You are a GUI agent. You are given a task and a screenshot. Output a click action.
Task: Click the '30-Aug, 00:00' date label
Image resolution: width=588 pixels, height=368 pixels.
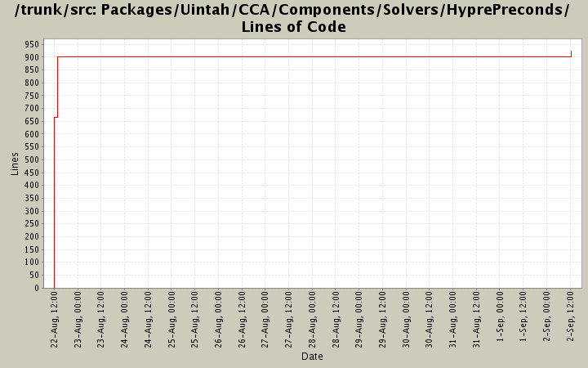click(406, 319)
